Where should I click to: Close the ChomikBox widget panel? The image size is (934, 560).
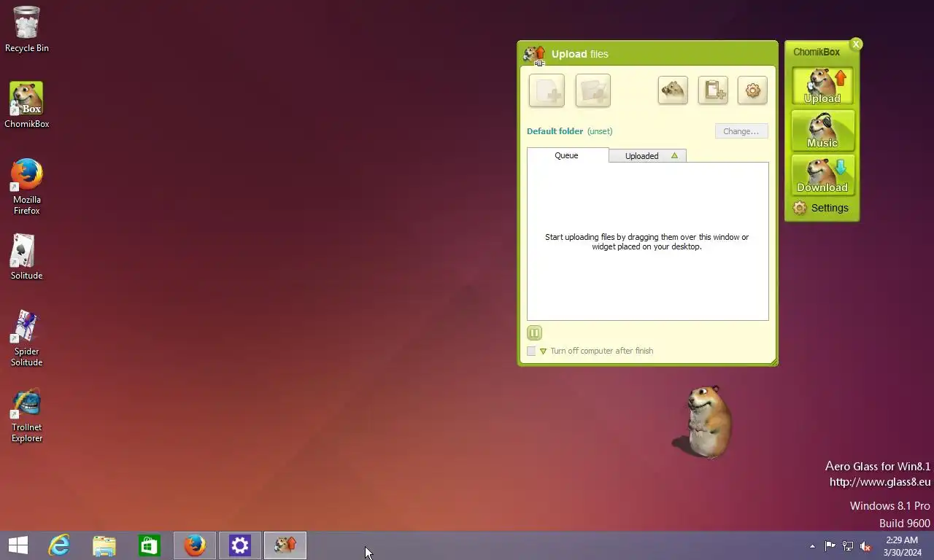click(x=856, y=44)
